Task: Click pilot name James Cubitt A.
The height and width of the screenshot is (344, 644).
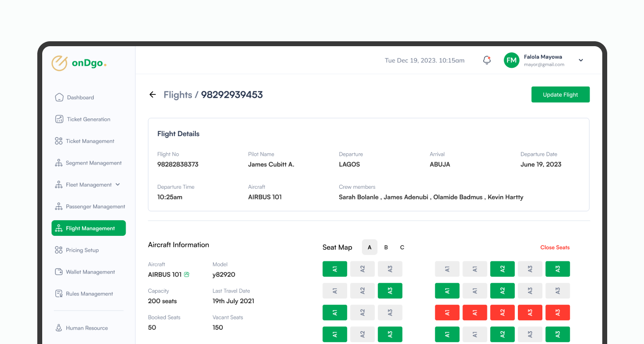Action: coord(271,164)
